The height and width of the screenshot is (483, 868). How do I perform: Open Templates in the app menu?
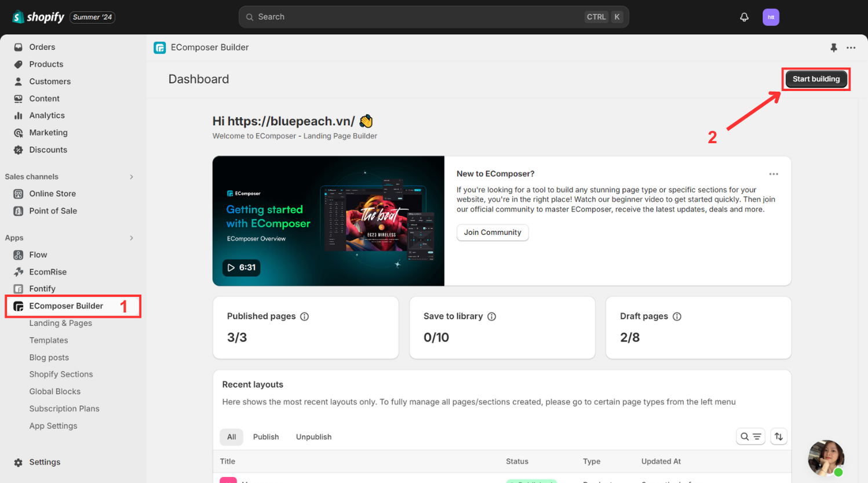click(49, 340)
